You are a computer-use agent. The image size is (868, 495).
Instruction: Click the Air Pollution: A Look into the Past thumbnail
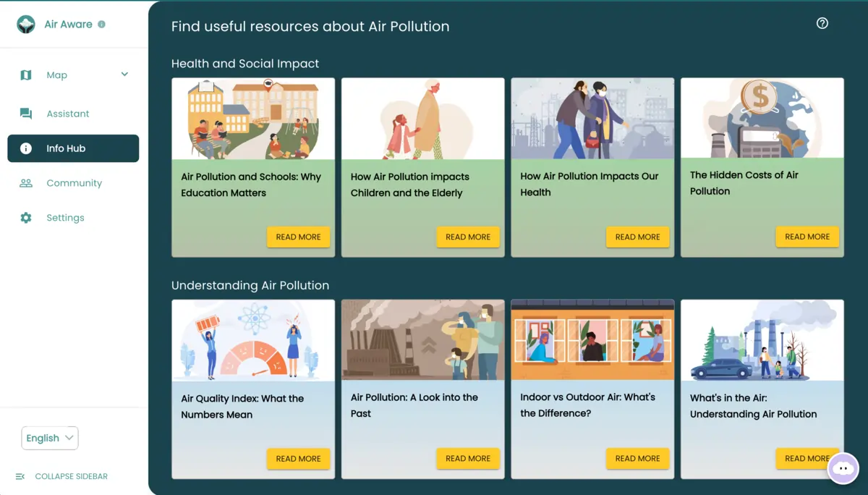pos(422,340)
